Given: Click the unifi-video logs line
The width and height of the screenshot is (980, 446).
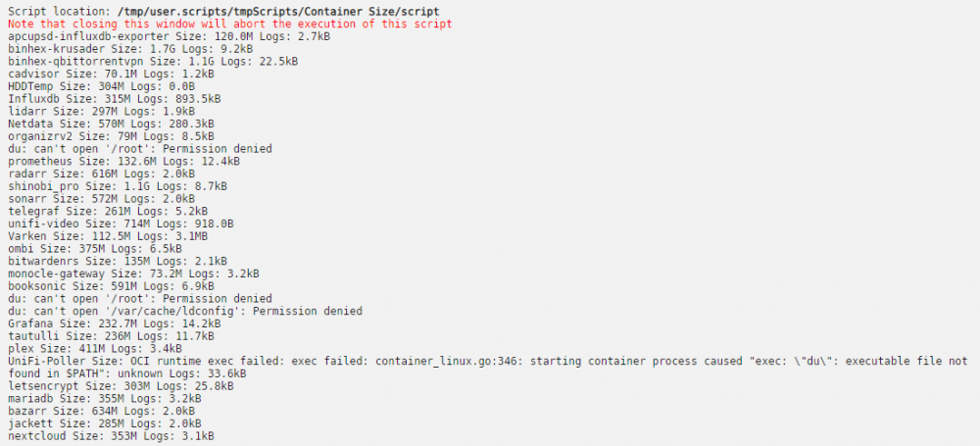Looking at the screenshot, I should click(x=121, y=223).
